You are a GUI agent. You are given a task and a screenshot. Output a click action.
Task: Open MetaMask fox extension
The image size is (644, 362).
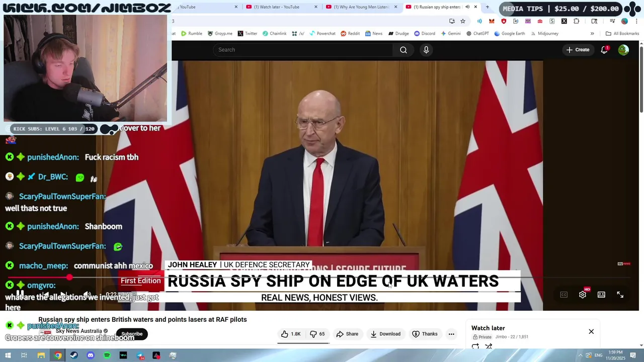point(492,21)
